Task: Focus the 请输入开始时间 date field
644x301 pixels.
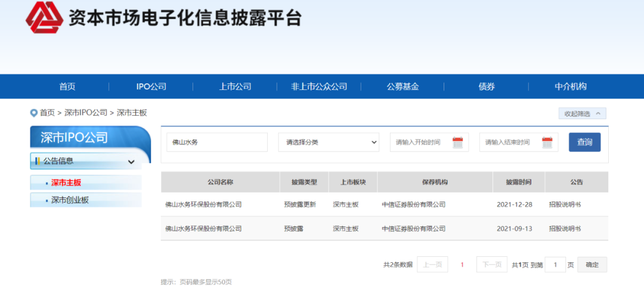Action: [x=429, y=142]
